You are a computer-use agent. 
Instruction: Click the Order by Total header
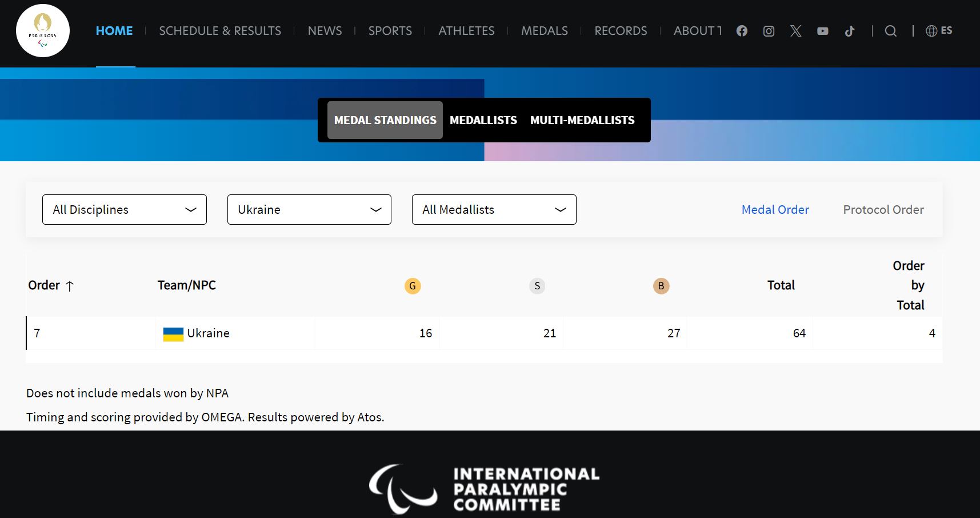[x=909, y=285]
